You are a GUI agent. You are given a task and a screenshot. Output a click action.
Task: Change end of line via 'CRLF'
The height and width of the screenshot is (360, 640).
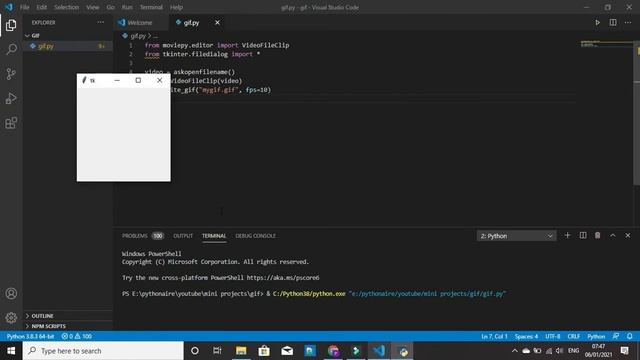(574, 336)
